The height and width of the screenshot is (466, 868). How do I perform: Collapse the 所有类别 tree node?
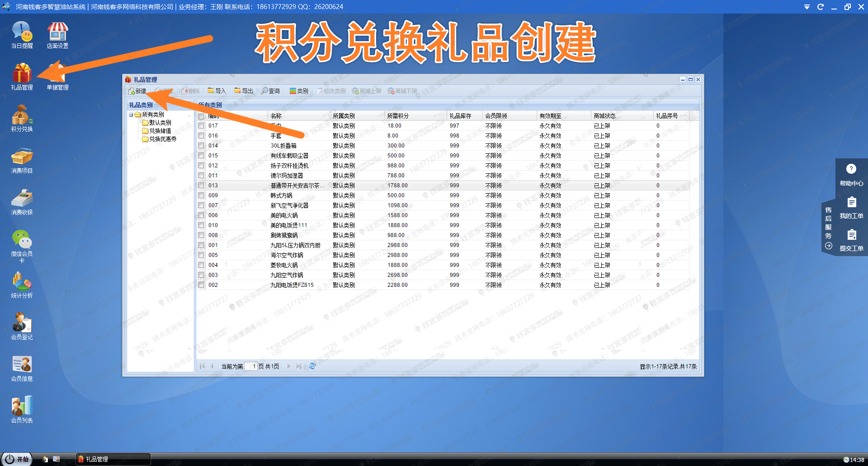[x=131, y=114]
